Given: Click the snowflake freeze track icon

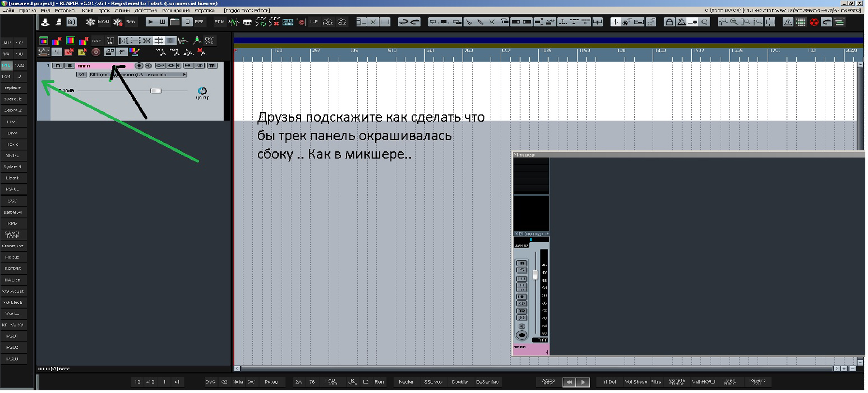Looking at the screenshot, I should [90, 22].
